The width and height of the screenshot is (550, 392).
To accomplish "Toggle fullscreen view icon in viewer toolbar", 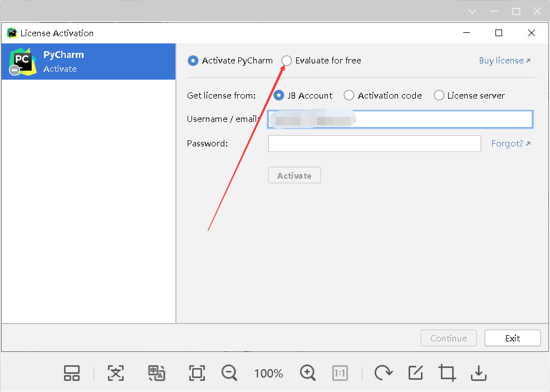I will coord(197,373).
